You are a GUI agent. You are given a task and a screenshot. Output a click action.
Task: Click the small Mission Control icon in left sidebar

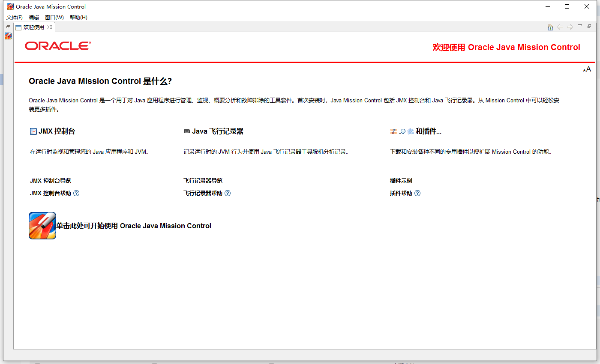pos(8,36)
